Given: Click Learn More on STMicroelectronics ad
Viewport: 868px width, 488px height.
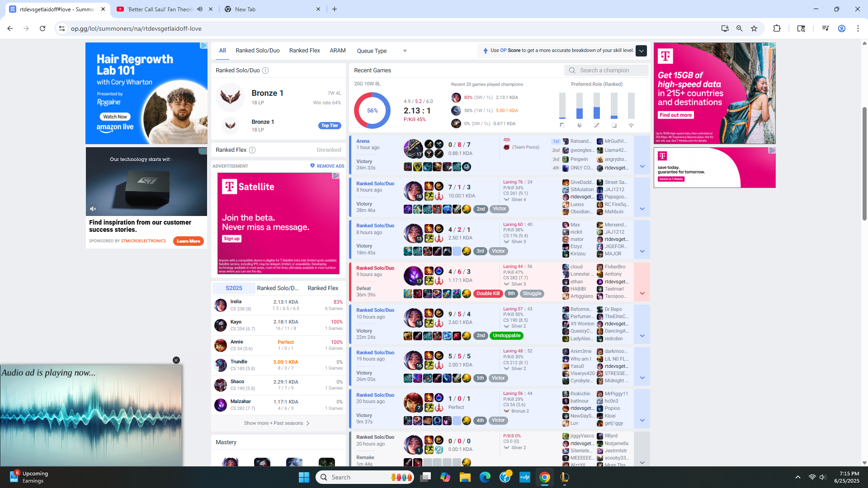Looking at the screenshot, I should tap(188, 241).
